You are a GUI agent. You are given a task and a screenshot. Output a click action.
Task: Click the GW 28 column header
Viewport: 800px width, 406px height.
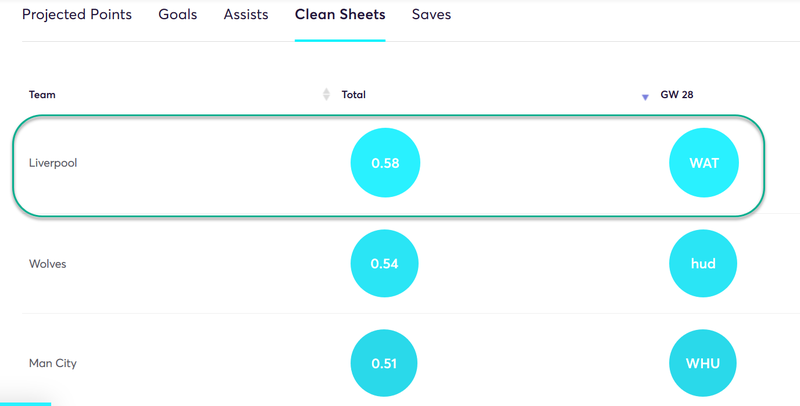click(677, 95)
